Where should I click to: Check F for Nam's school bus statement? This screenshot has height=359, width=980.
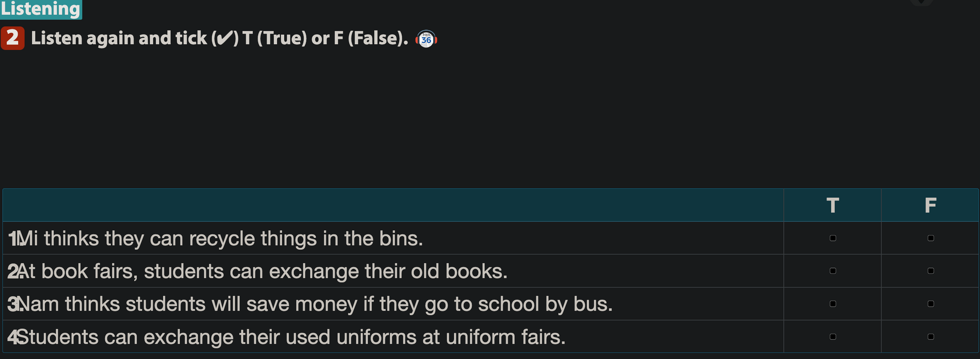pyautogui.click(x=931, y=304)
